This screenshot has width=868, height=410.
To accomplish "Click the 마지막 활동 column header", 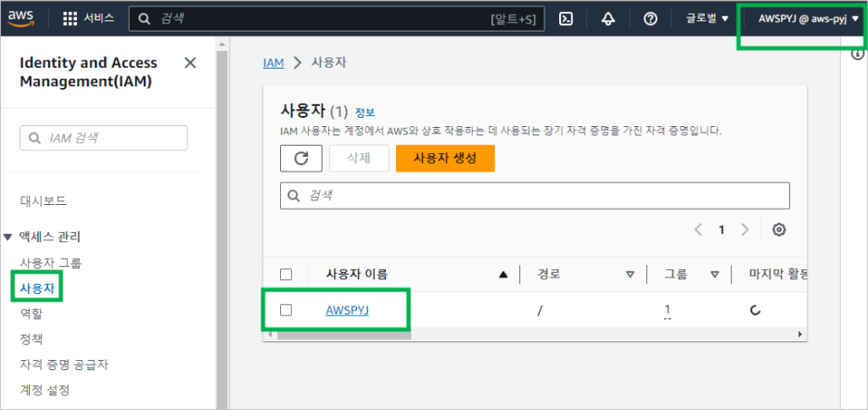I will click(778, 274).
